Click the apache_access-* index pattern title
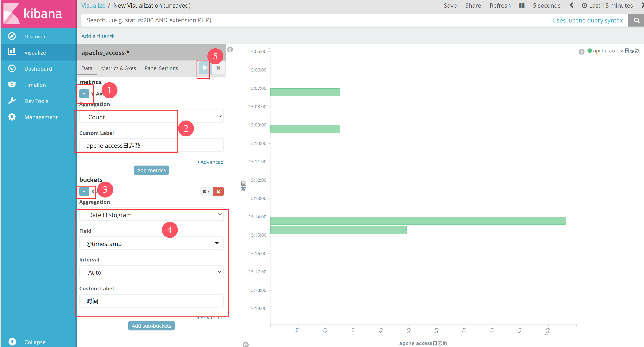The height and width of the screenshot is (347, 644). pos(105,53)
